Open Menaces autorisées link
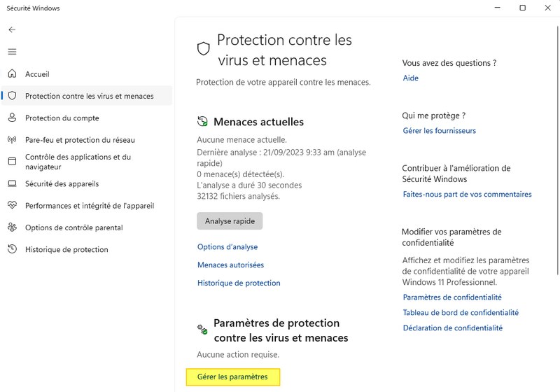The image size is (560, 392). 230,265
